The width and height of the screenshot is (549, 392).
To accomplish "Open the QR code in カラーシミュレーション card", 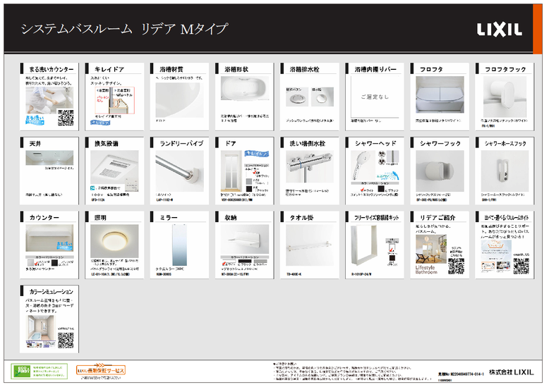I will click(x=66, y=341).
